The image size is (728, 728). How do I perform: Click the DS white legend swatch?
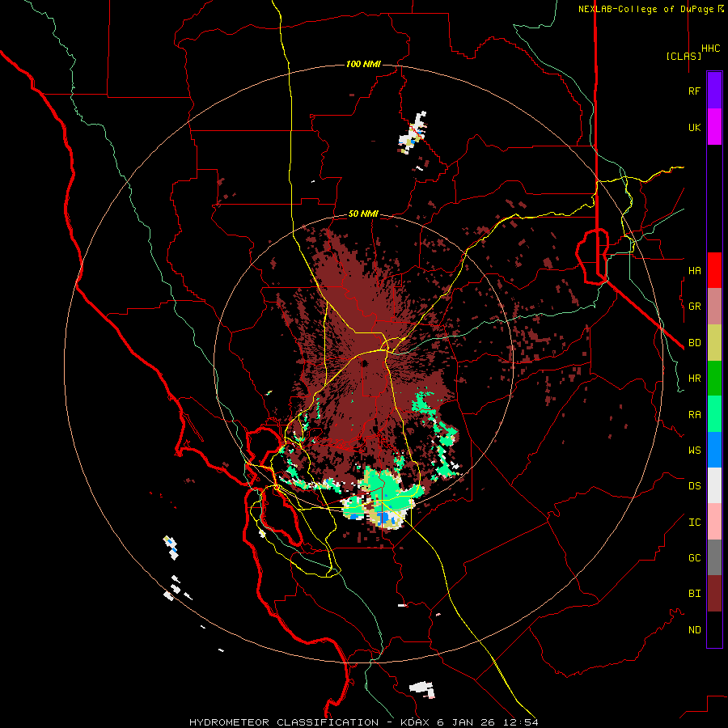(x=714, y=485)
